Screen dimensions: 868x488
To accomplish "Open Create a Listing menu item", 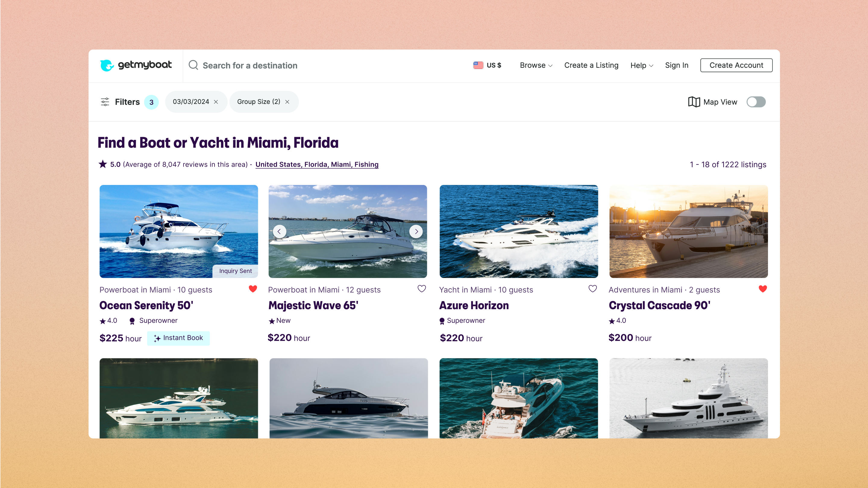I will pyautogui.click(x=591, y=65).
